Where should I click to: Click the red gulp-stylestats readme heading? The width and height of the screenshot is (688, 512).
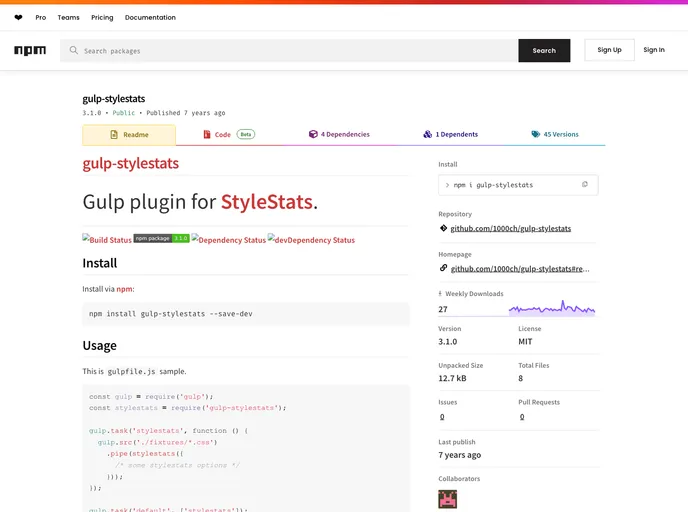coord(131,163)
